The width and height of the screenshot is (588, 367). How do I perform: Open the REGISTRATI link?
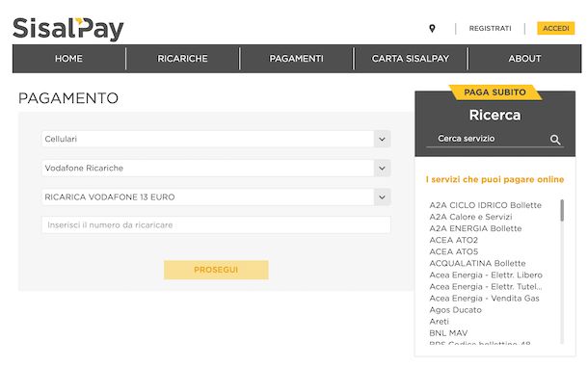tap(490, 29)
